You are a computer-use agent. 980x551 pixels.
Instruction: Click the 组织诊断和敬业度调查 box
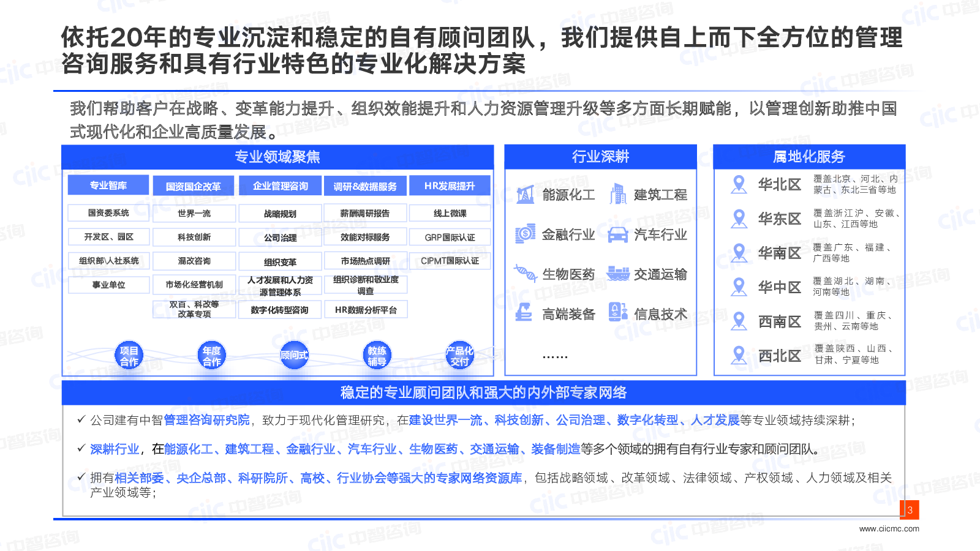[365, 285]
